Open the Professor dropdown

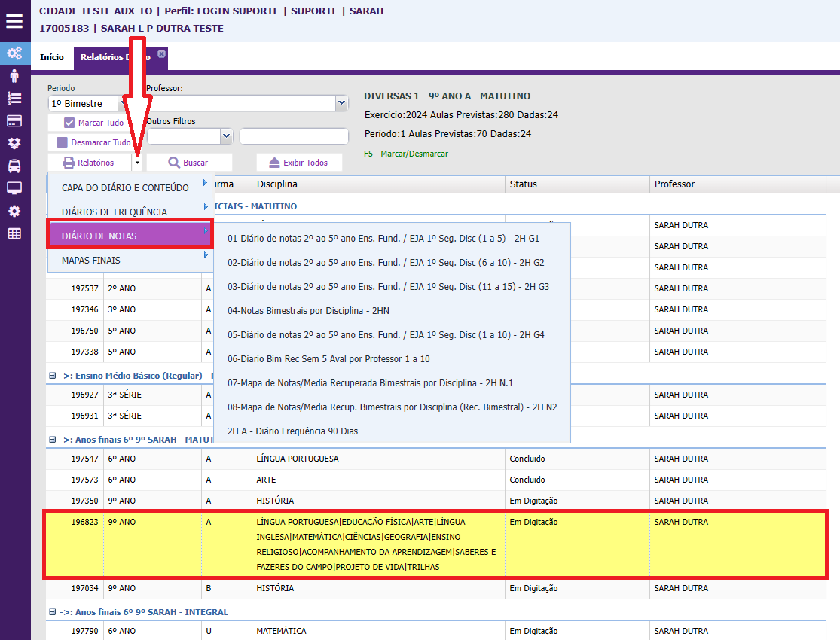click(x=341, y=103)
